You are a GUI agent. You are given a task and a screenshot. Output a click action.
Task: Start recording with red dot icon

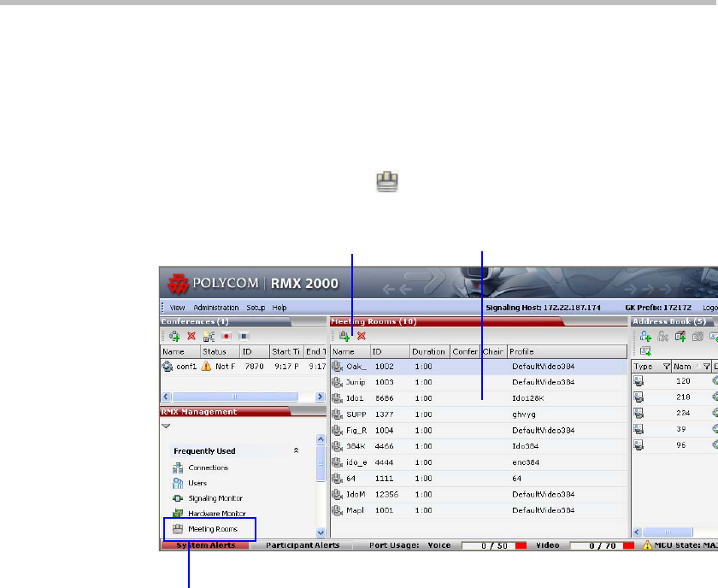click(x=227, y=336)
